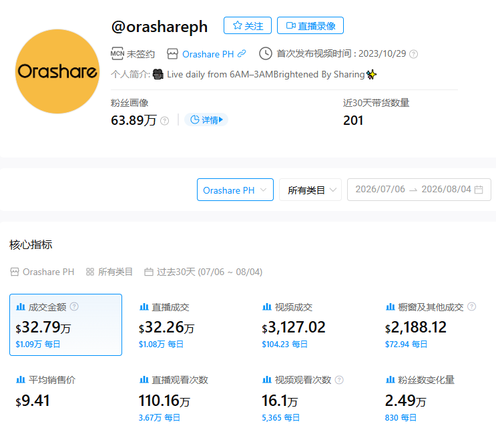Click the 未签约 MCN status text

(141, 54)
